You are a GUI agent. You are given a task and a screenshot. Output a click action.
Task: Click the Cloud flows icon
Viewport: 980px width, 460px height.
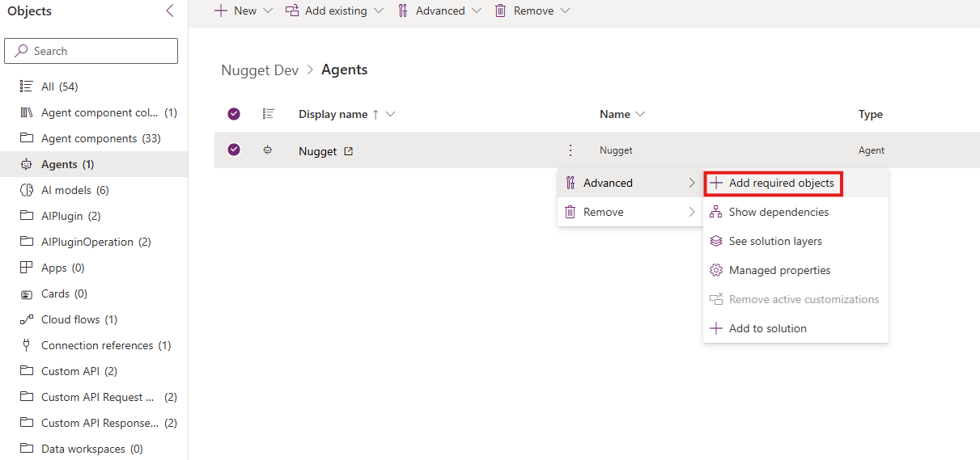pos(26,319)
